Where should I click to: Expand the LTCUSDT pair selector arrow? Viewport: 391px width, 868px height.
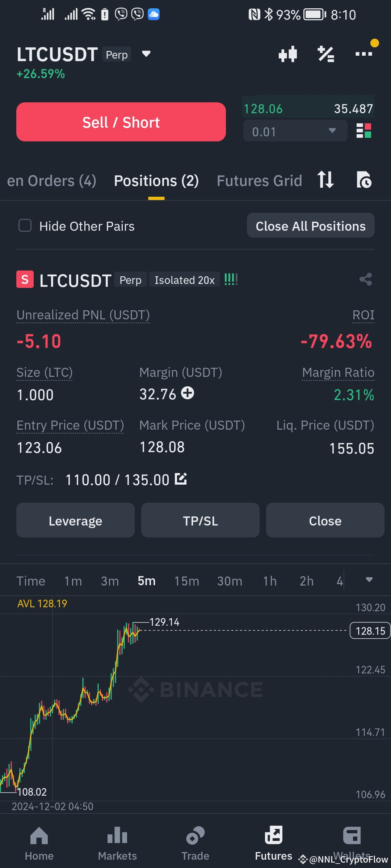click(x=146, y=54)
